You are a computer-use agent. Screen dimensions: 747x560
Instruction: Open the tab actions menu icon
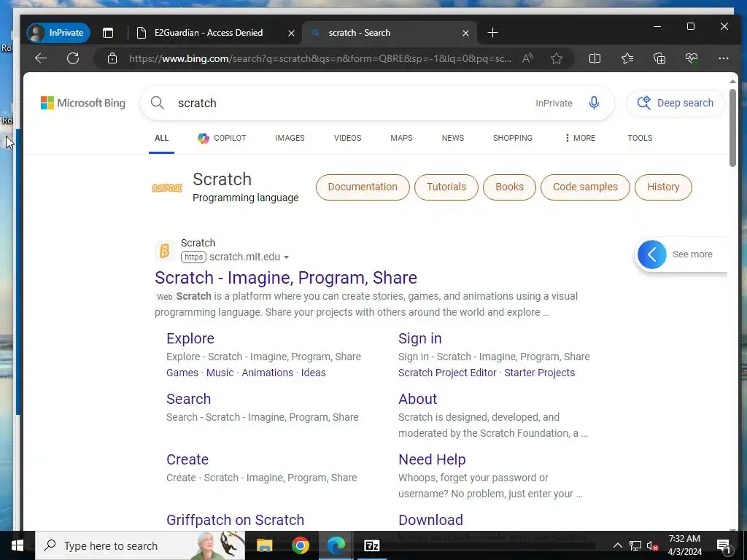[x=108, y=33]
